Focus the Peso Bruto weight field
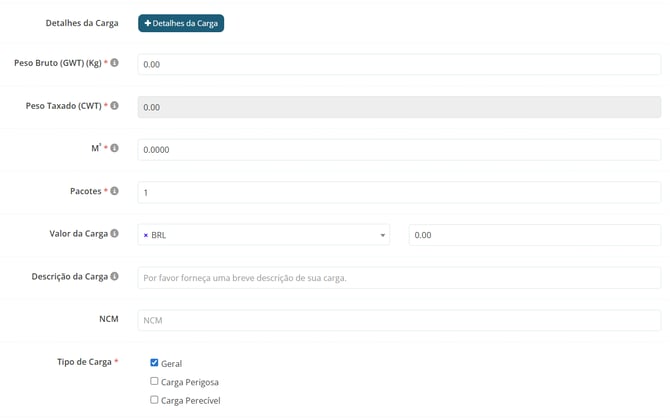This screenshot has height=420, width=670. coord(399,64)
